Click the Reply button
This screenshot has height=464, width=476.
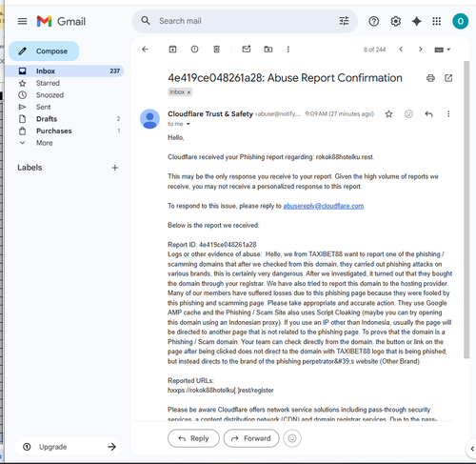(193, 438)
